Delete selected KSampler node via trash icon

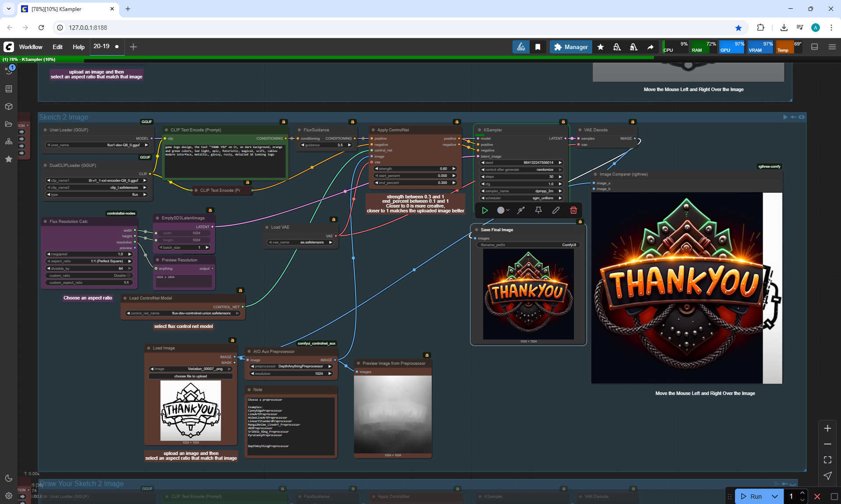[x=573, y=210]
